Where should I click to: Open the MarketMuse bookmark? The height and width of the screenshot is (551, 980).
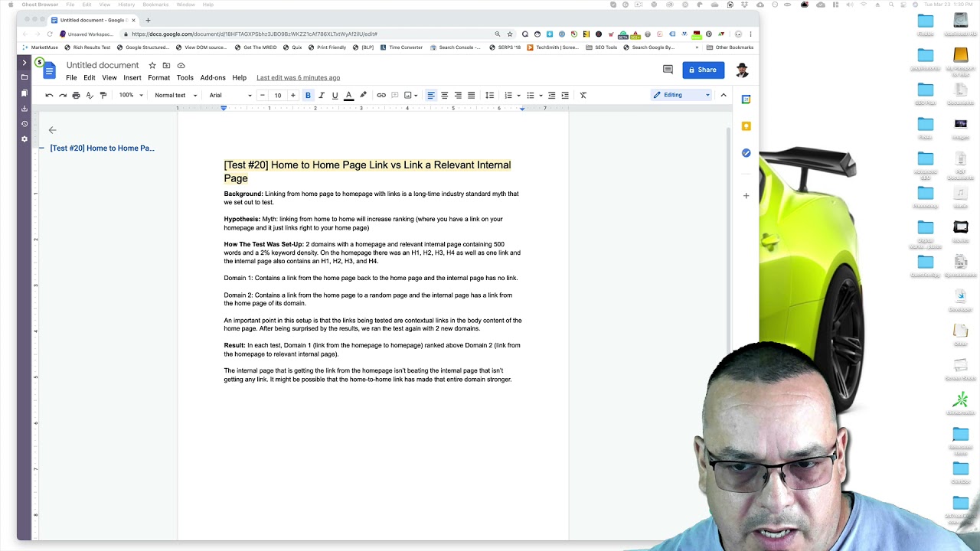[40, 47]
